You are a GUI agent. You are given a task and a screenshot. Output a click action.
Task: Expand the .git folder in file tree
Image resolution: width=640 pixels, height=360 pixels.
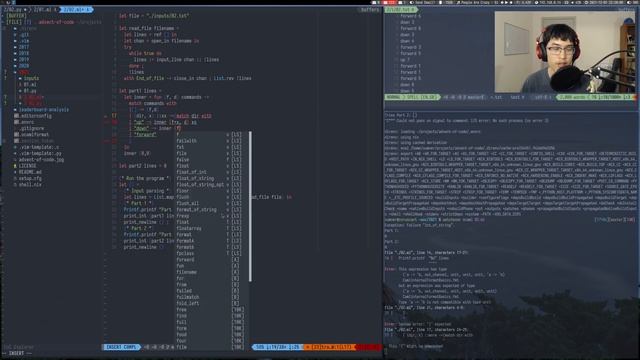(24, 35)
